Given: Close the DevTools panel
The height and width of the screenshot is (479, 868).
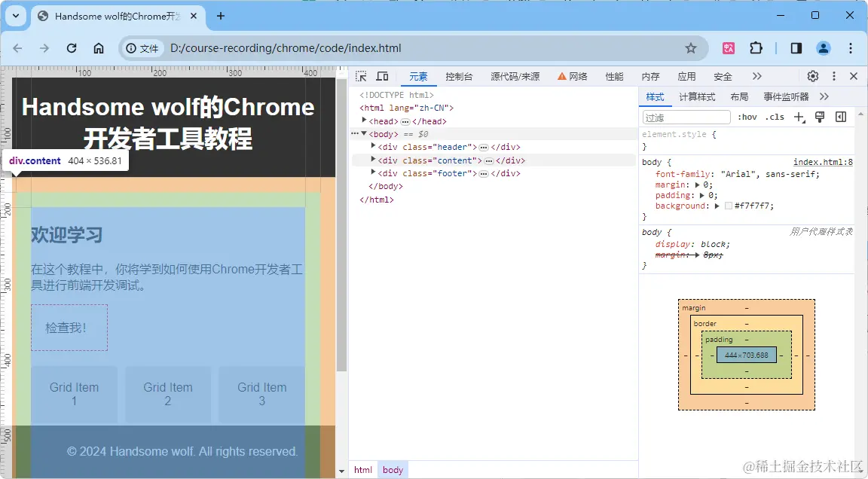Looking at the screenshot, I should point(854,76).
